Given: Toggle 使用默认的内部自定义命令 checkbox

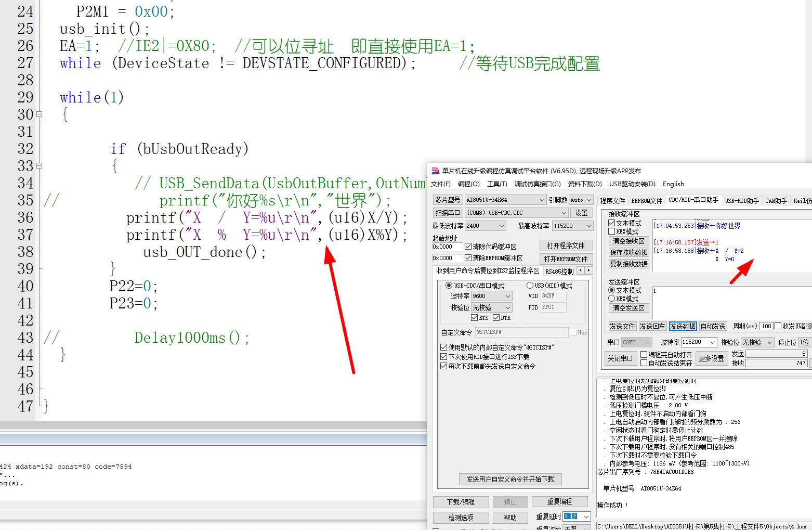Looking at the screenshot, I should click(x=443, y=347).
